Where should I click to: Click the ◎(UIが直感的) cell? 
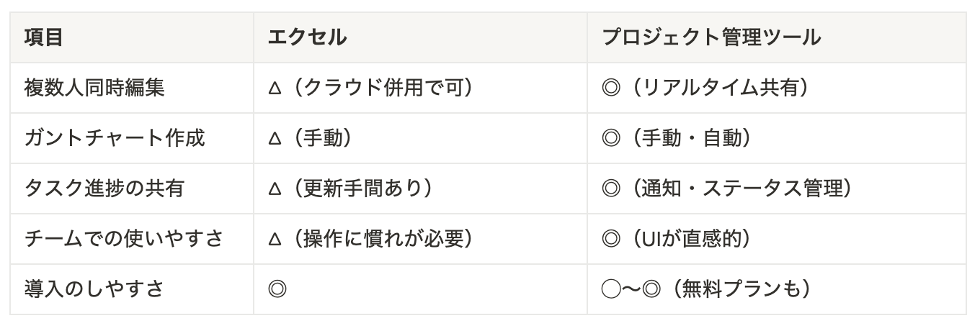click(x=777, y=239)
